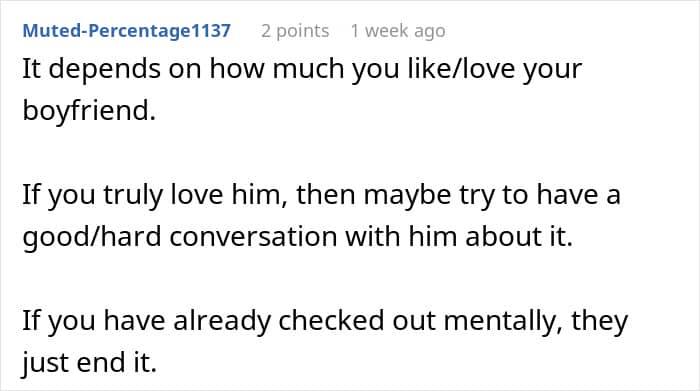The width and height of the screenshot is (700, 391).
Task: Open the 1 week ago timestamp permalink
Action: pyautogui.click(x=398, y=31)
